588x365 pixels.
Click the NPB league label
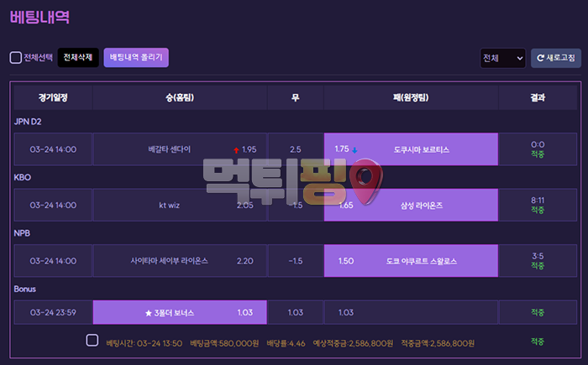pos(22,233)
